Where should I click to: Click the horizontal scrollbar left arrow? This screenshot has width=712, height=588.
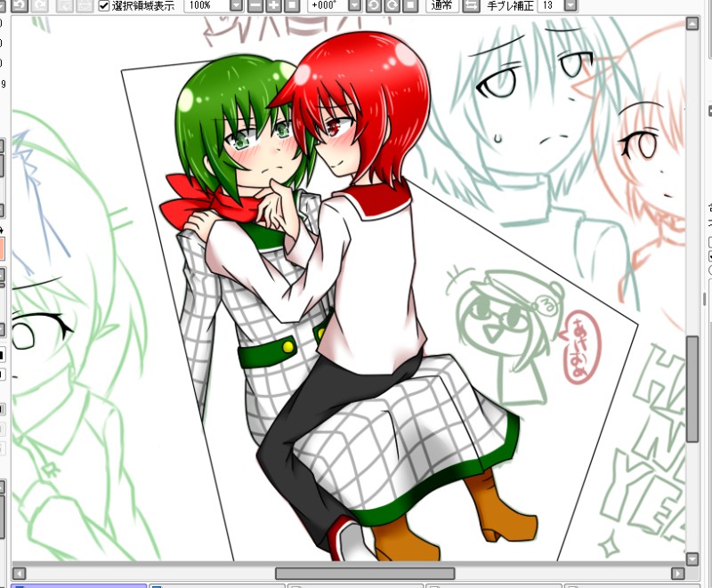click(x=19, y=574)
